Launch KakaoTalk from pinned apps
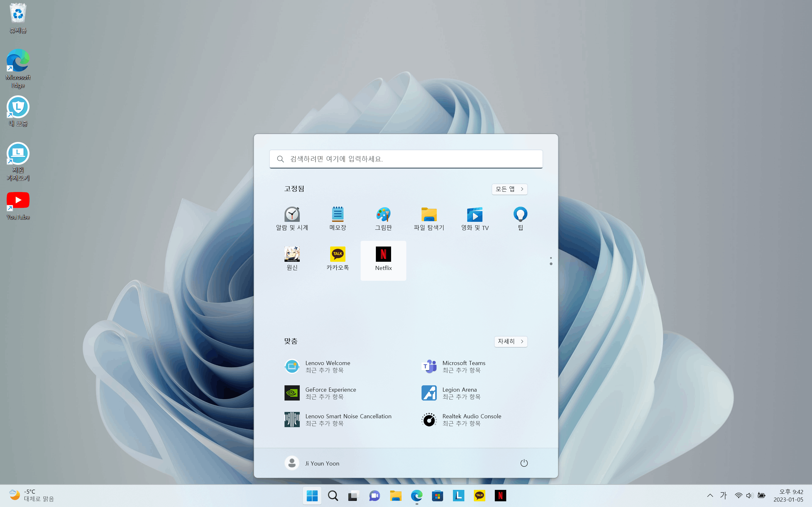Screen dimensions: 812x507 337,259
